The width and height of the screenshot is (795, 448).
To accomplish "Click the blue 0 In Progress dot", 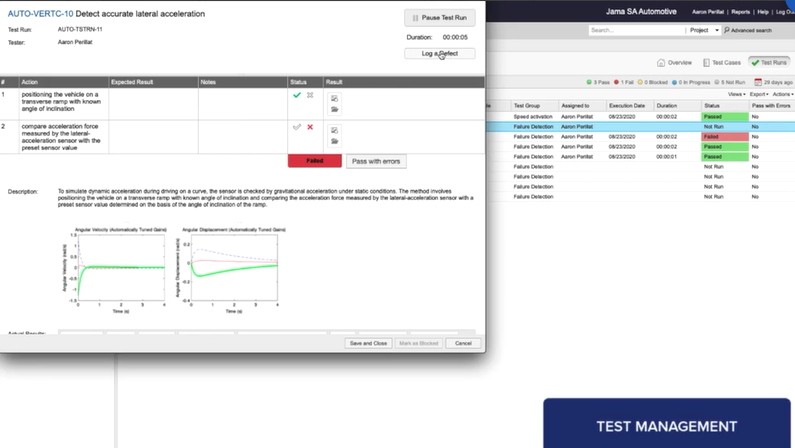I will click(x=674, y=82).
